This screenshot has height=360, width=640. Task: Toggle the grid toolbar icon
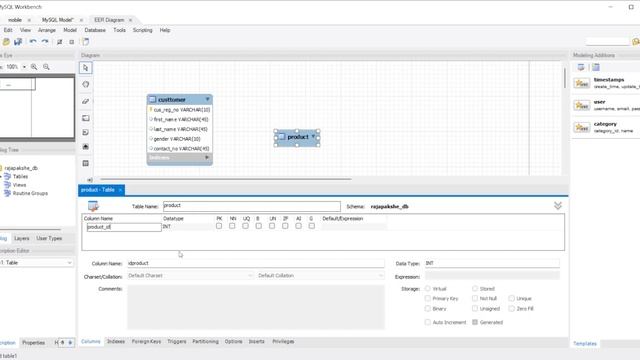click(60, 42)
